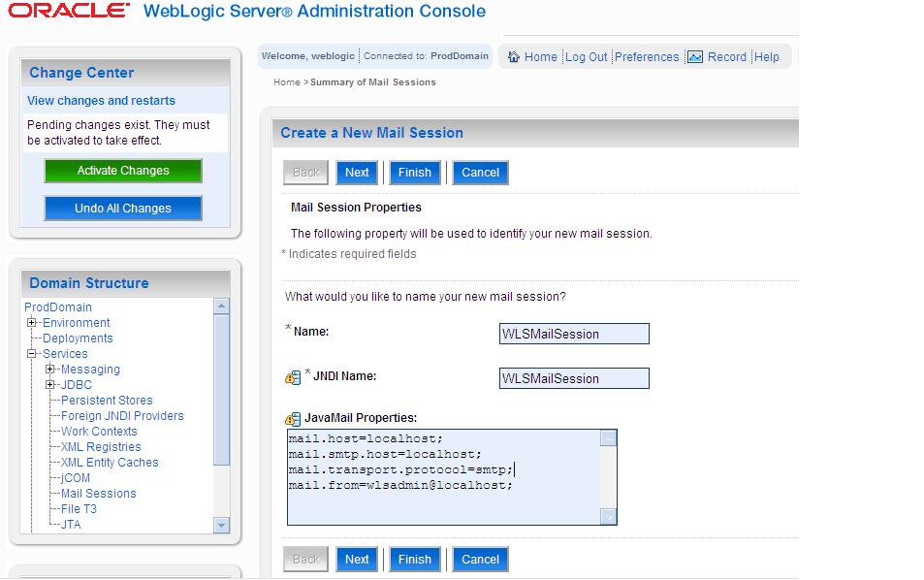The image size is (924, 580).
Task: Open Services in Domain Structure
Action: point(65,354)
